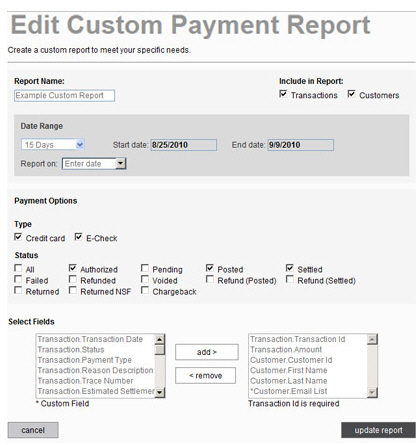
Task: Uncheck the Posted status checkbox
Action: pyautogui.click(x=210, y=268)
